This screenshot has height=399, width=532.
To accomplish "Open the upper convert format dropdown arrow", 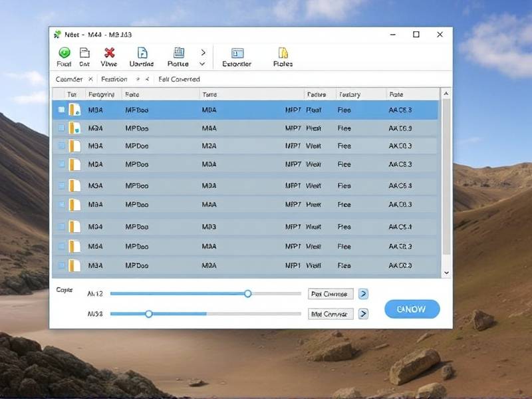I will click(x=363, y=293).
